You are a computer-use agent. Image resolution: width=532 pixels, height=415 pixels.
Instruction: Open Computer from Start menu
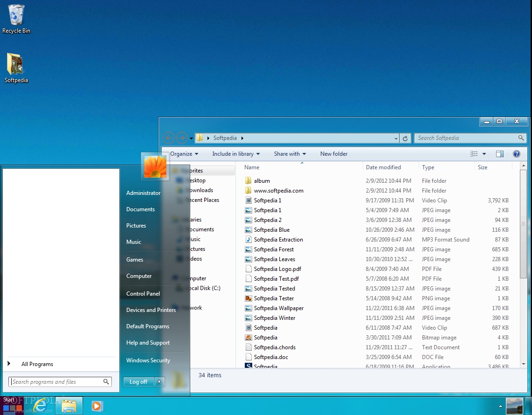(139, 276)
